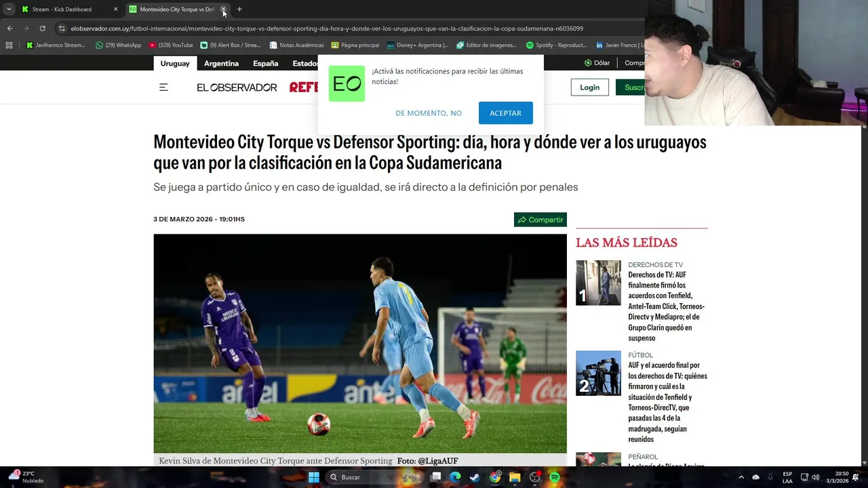
Task: Open the Derechos de TV: AUF firmó article
Action: pyautogui.click(x=667, y=306)
